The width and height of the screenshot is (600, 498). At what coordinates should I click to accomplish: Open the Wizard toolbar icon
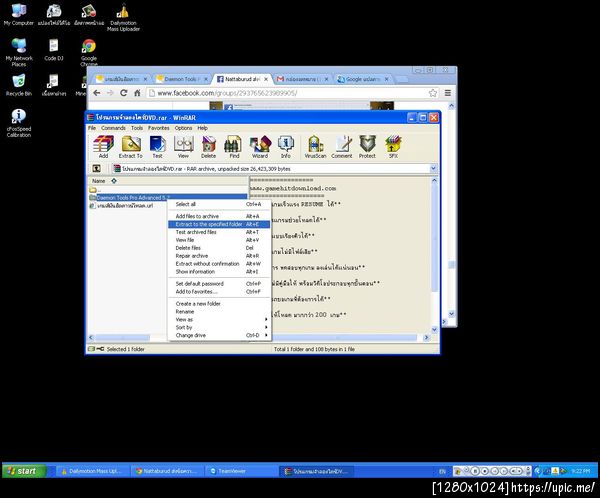point(260,147)
